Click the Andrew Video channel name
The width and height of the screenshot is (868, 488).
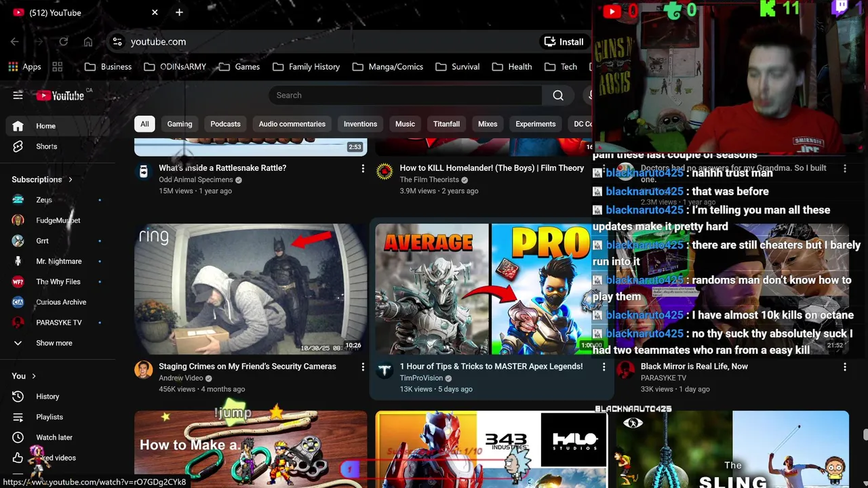[x=181, y=378]
